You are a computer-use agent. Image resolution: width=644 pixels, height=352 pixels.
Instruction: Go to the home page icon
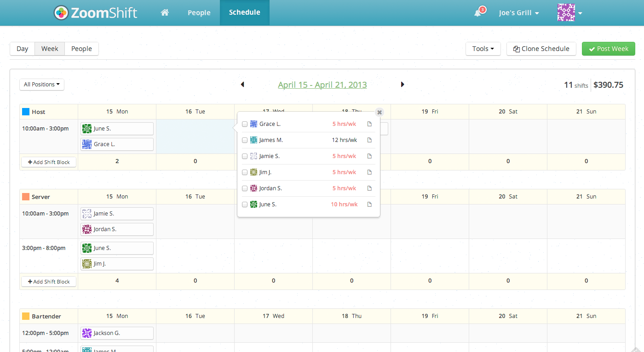click(165, 12)
